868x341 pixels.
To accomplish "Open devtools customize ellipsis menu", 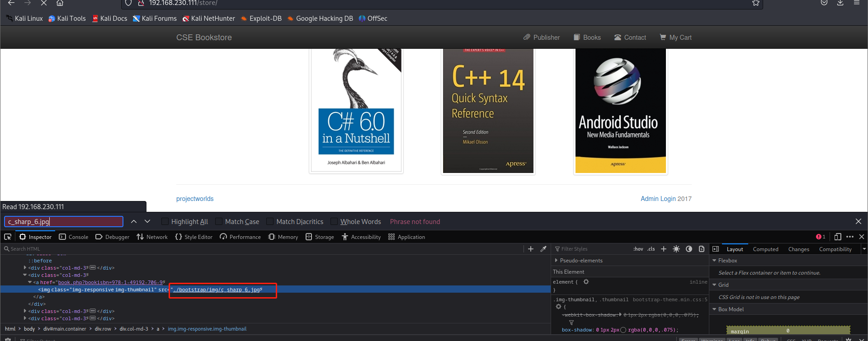I will 850,237.
